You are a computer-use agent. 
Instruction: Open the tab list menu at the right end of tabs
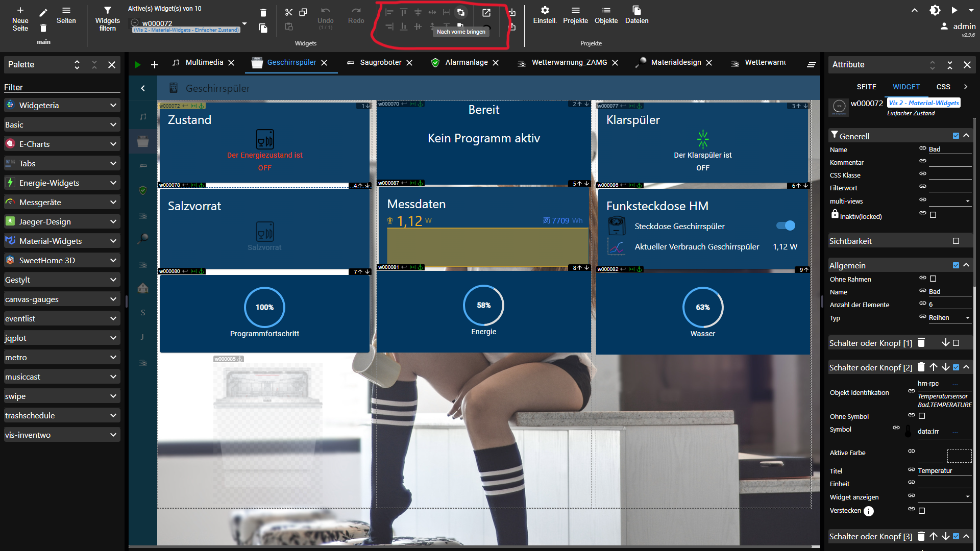click(811, 65)
